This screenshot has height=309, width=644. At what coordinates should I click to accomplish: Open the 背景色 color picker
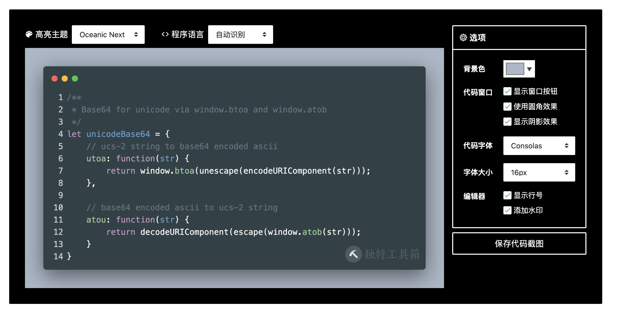(519, 69)
